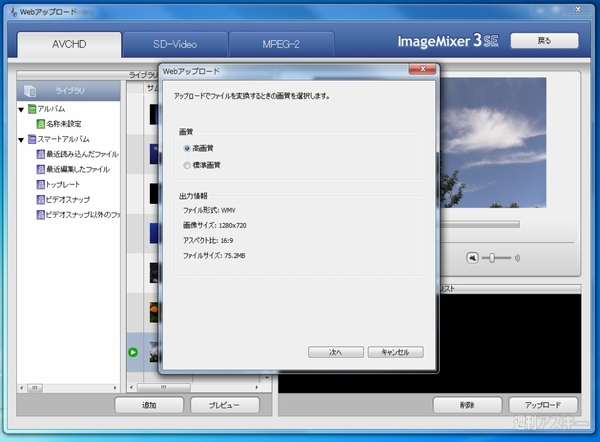This screenshot has width=600, height=442.
Task: Select the 標準画質 radio button
Action: pyautogui.click(x=187, y=164)
